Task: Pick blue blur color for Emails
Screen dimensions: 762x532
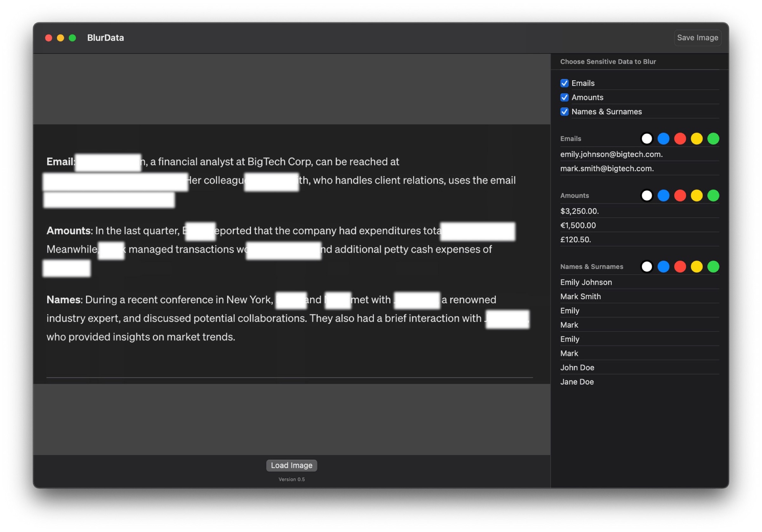Action: tap(663, 139)
